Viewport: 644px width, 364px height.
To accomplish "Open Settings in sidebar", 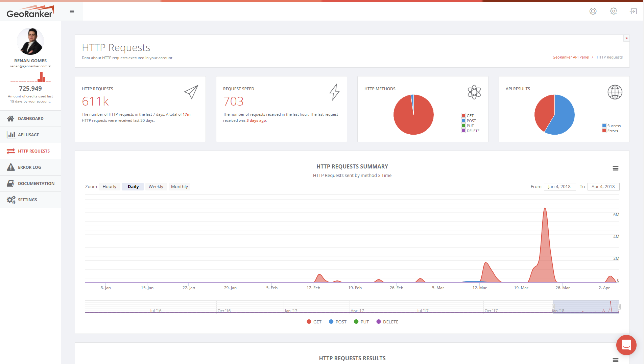I will [x=30, y=200].
